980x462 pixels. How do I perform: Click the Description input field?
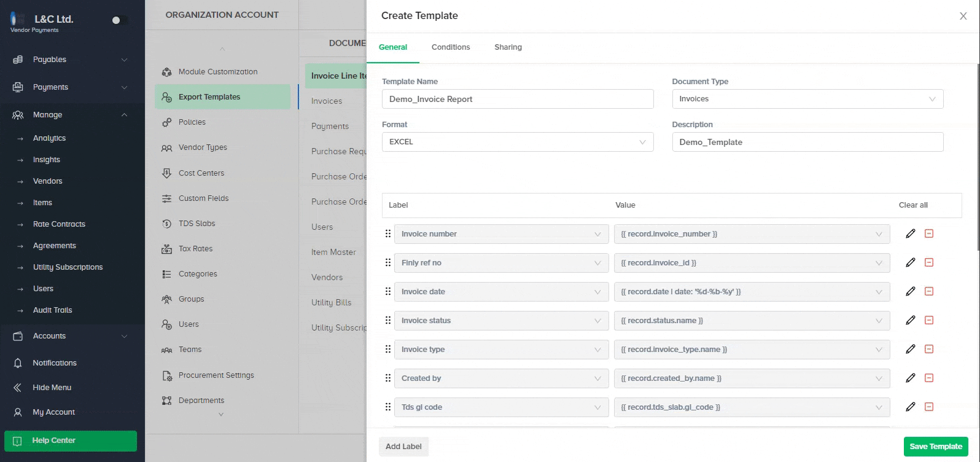(x=807, y=142)
